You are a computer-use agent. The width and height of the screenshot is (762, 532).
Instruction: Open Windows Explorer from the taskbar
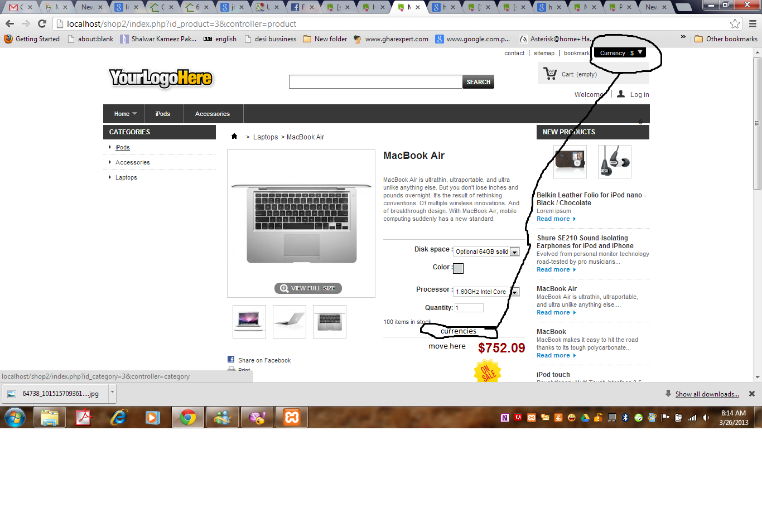tap(50, 417)
